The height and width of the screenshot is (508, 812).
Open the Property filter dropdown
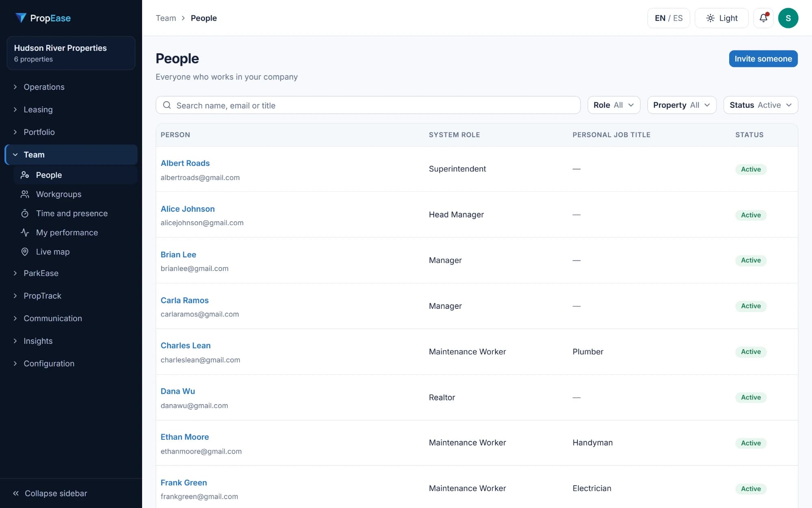pyautogui.click(x=681, y=105)
